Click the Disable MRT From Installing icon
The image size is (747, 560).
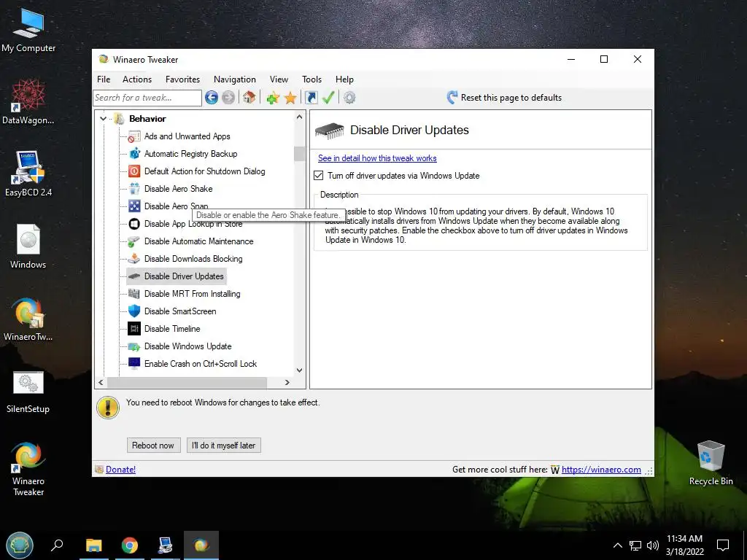134,294
